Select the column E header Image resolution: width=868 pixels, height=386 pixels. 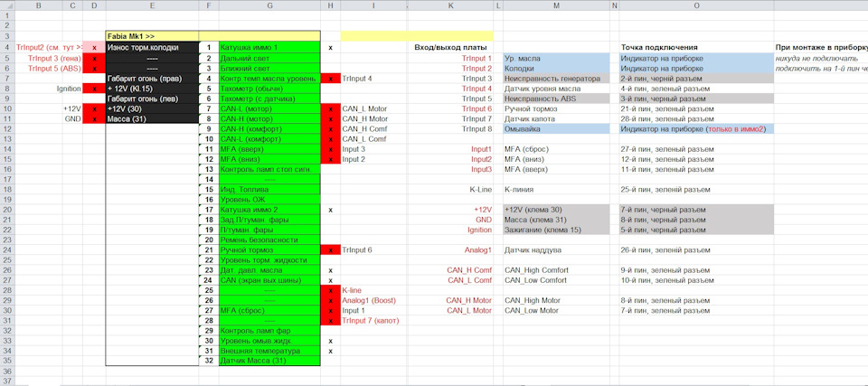pyautogui.click(x=152, y=5)
